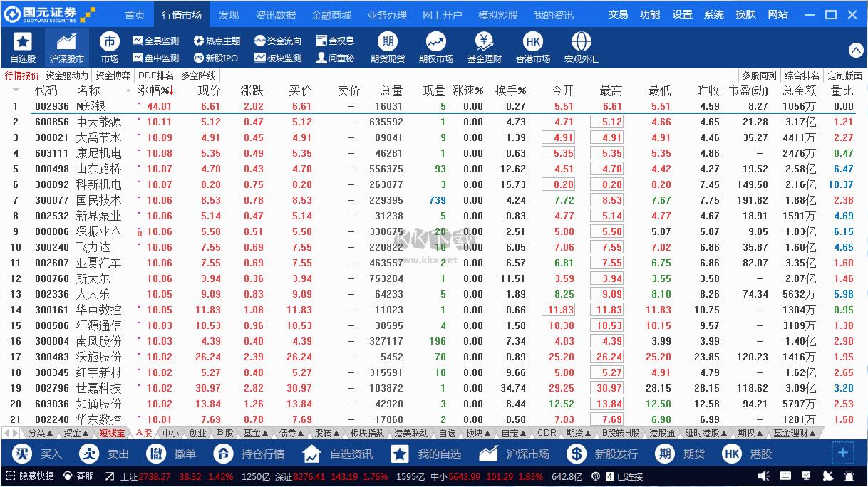The image size is (868, 487).
Task: Open 盘中监测 monitor
Action: pyautogui.click(x=156, y=58)
